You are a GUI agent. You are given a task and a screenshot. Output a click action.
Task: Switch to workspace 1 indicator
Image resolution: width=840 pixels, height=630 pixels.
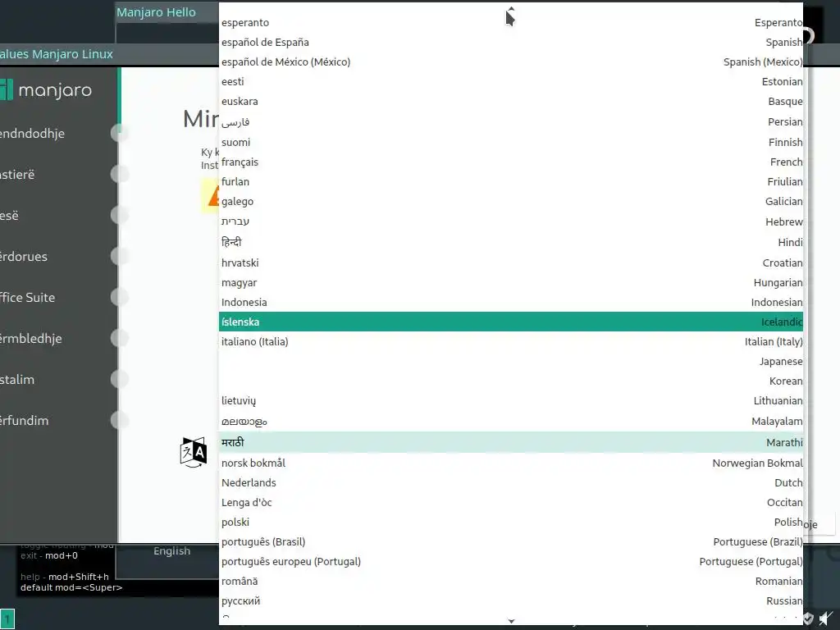tap(7, 619)
